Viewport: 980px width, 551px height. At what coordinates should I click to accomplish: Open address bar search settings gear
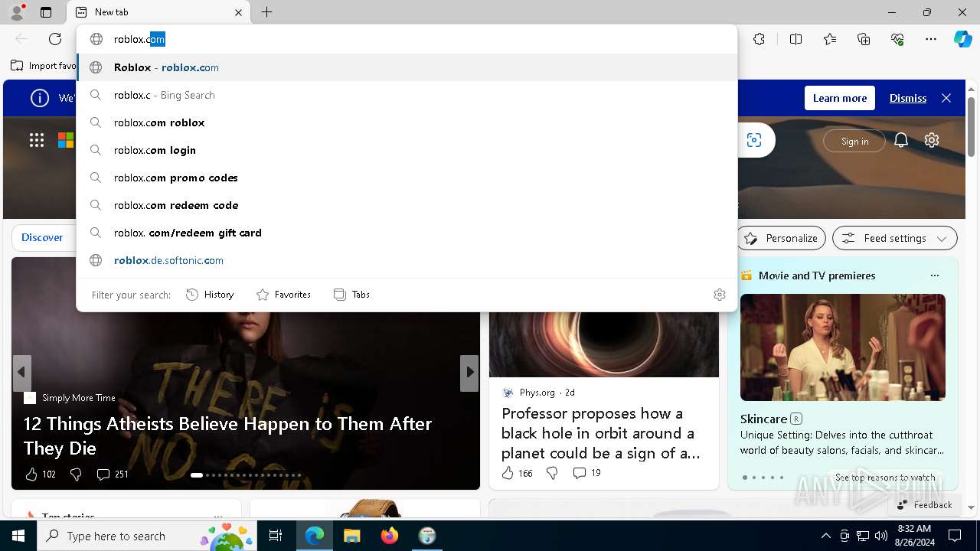(x=719, y=295)
